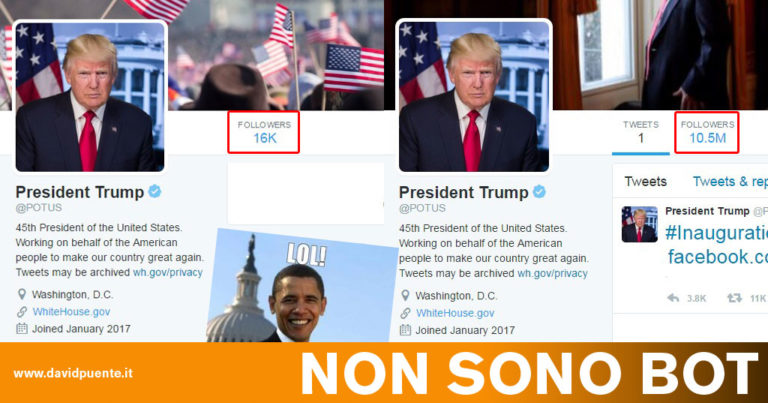This screenshot has width=768, height=403.
Task: Click the location pin icon on right profile
Action: pyautogui.click(x=405, y=295)
